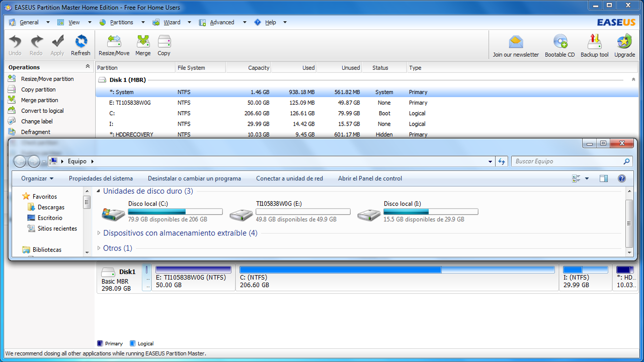Sort partitions by the Capacity column header
Viewport: 644px width, 362px height.
(x=249, y=67)
